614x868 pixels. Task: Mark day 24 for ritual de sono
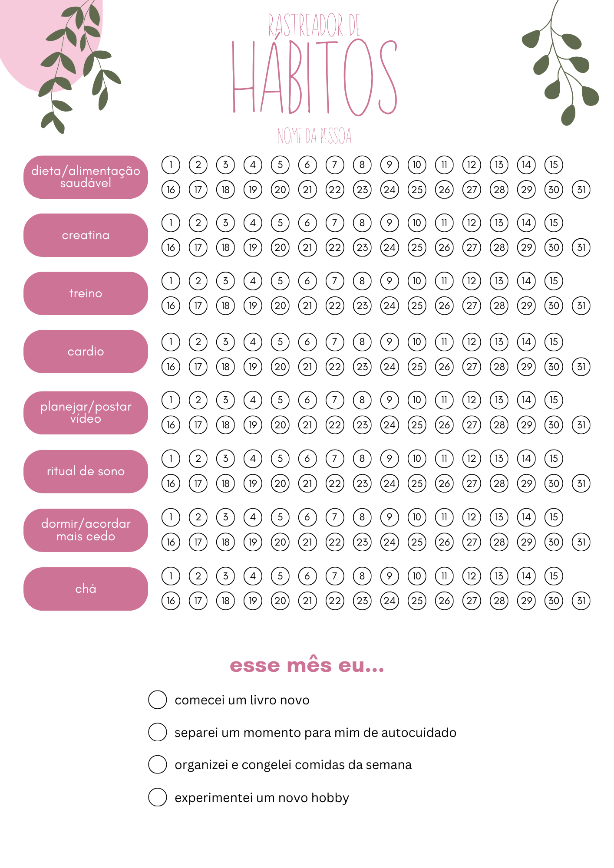pyautogui.click(x=390, y=483)
